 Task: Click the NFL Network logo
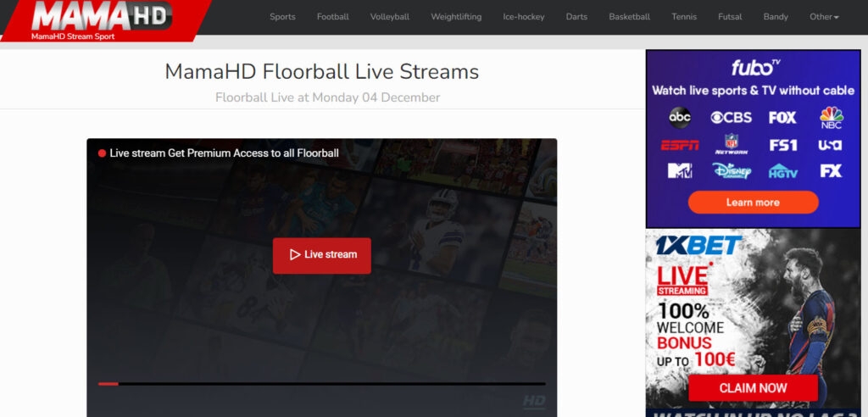pos(732,144)
